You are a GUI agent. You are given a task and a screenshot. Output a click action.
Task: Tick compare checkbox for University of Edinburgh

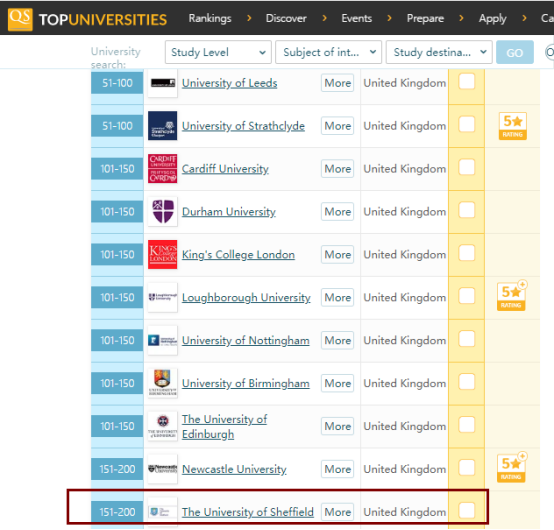tap(467, 424)
